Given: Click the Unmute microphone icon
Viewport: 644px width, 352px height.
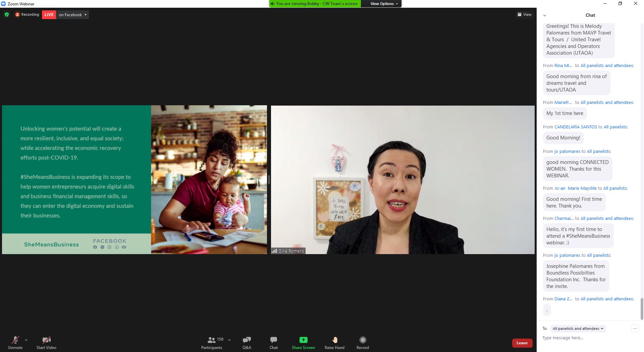Looking at the screenshot, I should point(15,340).
